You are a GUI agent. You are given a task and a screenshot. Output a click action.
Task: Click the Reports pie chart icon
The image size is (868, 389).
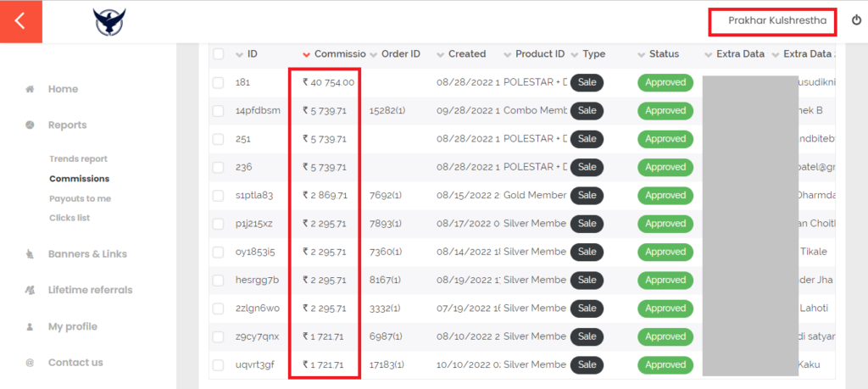coord(30,125)
